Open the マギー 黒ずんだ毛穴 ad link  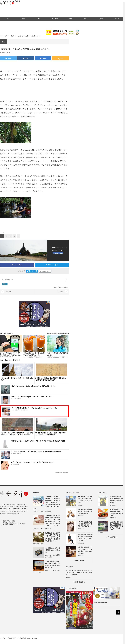coord(33,462)
